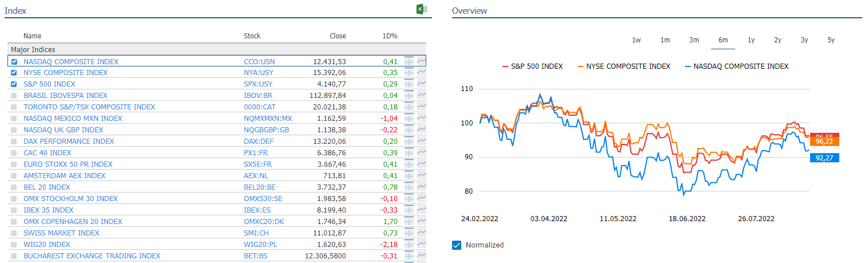Sort table by the Name column header
The width and height of the screenshot is (868, 263).
point(32,36)
